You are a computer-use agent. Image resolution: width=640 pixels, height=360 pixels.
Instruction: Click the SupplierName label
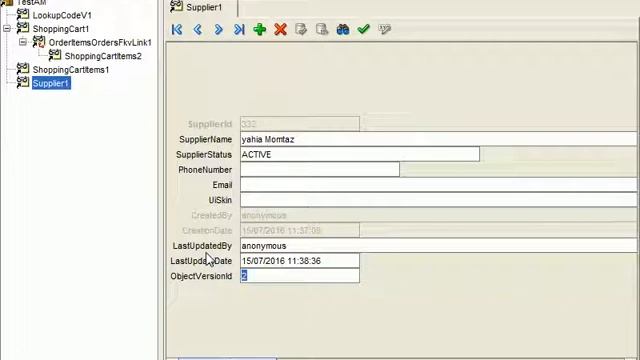(205, 140)
